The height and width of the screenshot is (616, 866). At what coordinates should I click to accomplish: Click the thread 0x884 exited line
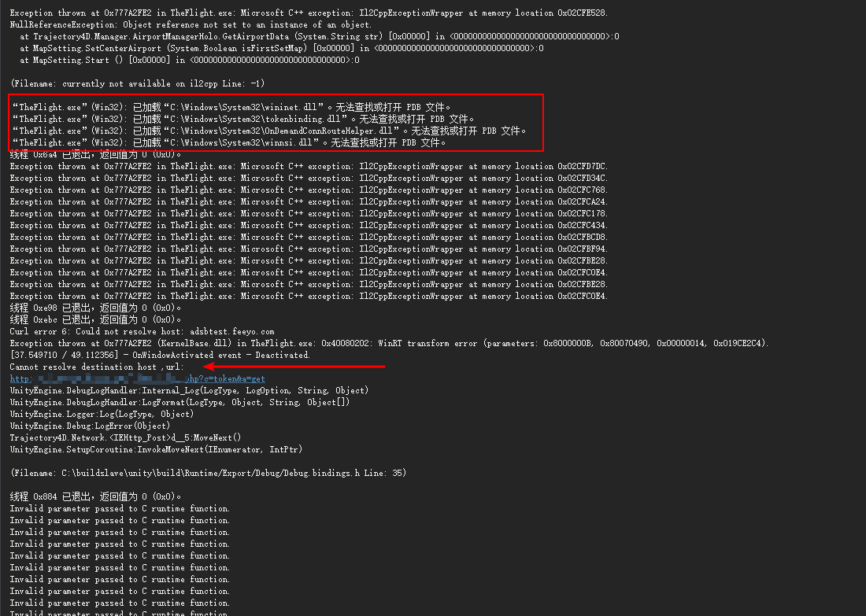coord(95,496)
